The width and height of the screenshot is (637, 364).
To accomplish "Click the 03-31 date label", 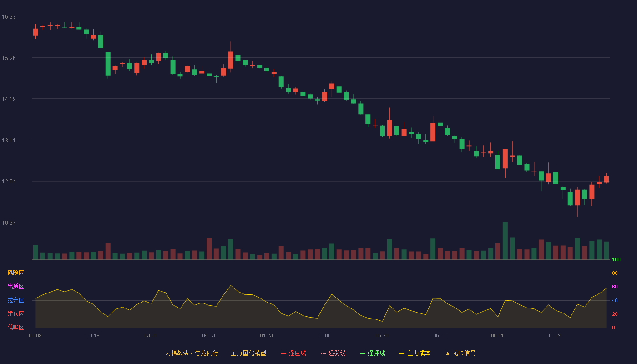I will [x=151, y=335].
